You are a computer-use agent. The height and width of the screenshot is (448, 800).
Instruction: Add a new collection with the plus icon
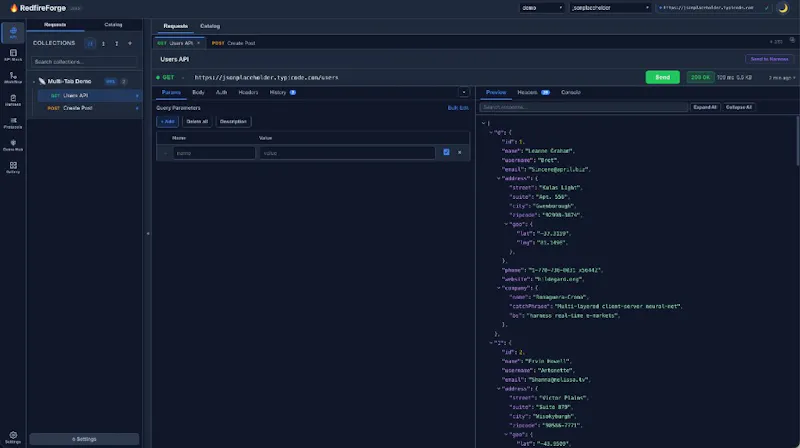(130, 43)
